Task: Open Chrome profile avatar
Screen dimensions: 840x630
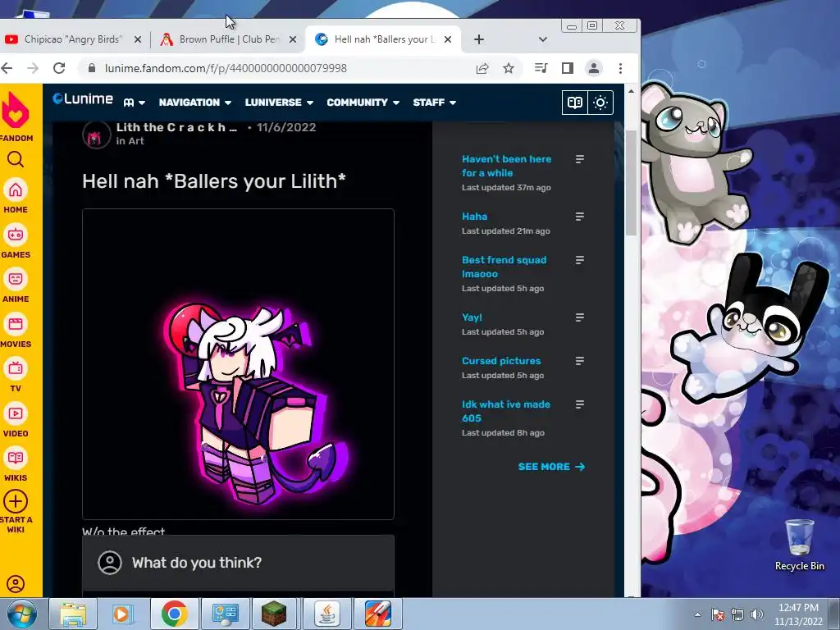Action: point(594,68)
